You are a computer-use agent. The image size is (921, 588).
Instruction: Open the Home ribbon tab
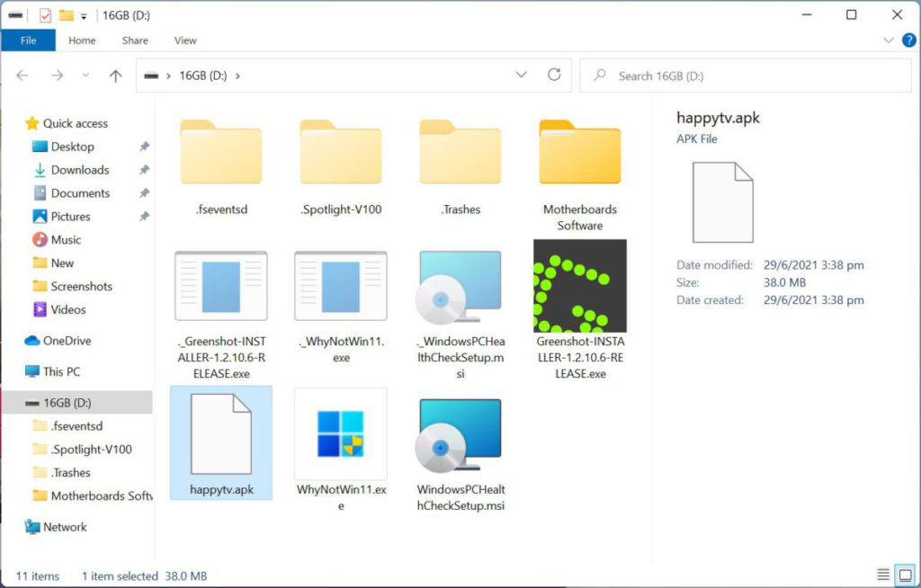click(82, 40)
